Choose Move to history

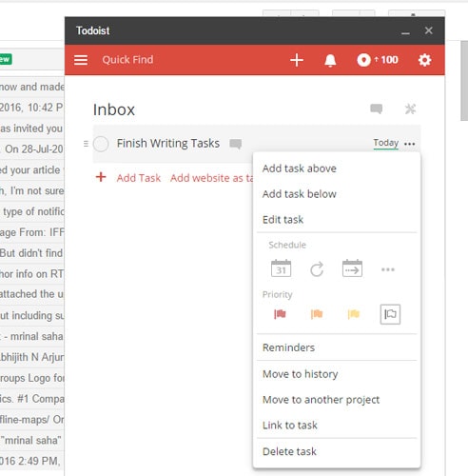[x=300, y=374]
